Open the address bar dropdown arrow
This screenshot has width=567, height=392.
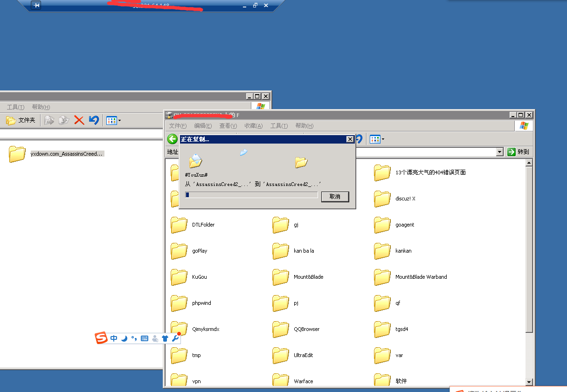click(500, 152)
